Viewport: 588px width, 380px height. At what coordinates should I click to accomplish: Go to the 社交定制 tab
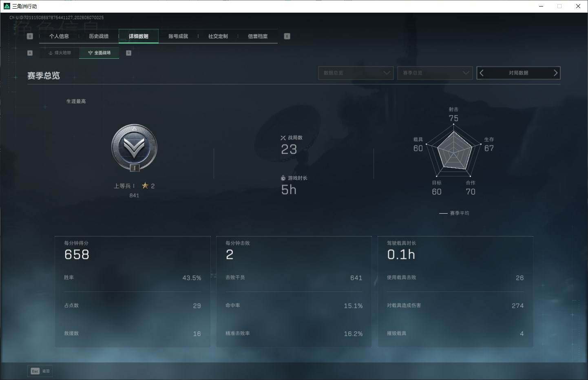click(x=218, y=36)
